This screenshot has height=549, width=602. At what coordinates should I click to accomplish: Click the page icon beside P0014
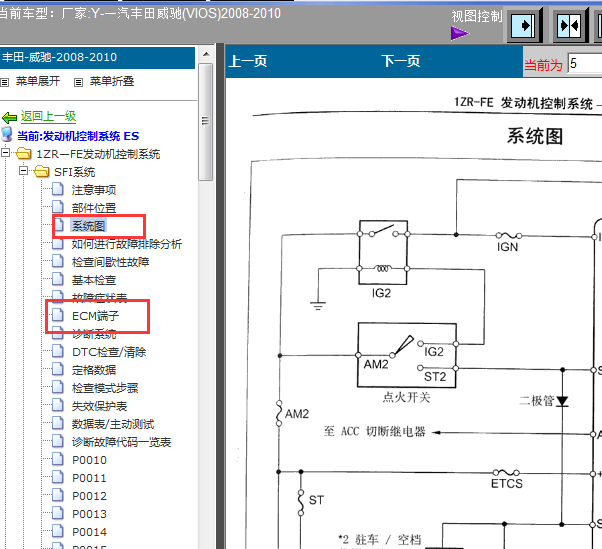point(58,531)
